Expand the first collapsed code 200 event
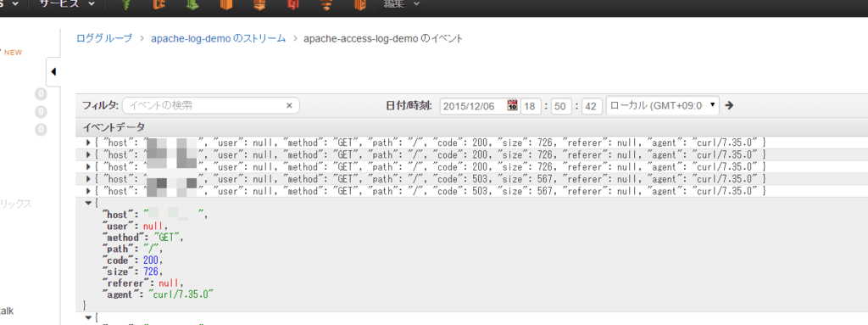 (x=88, y=143)
